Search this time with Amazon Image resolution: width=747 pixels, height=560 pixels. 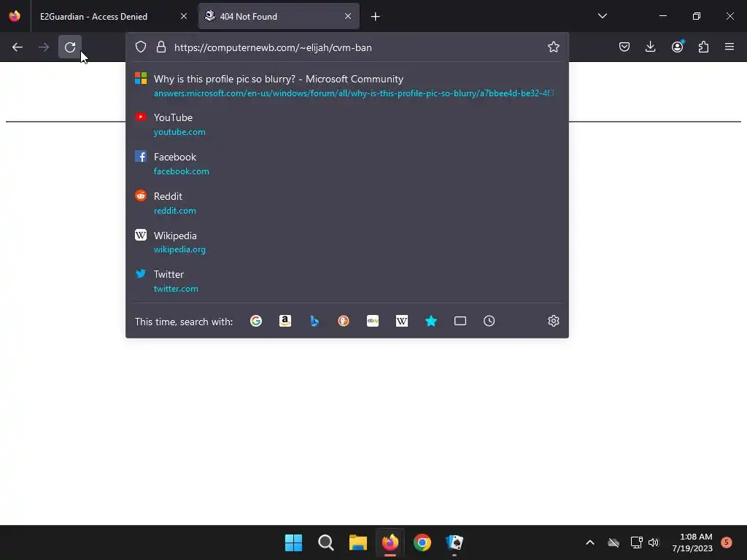285,321
